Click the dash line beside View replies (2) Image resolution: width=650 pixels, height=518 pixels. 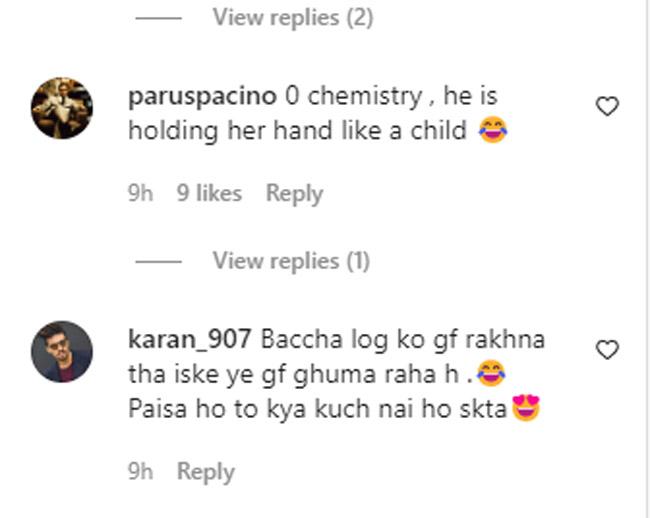[x=158, y=18]
